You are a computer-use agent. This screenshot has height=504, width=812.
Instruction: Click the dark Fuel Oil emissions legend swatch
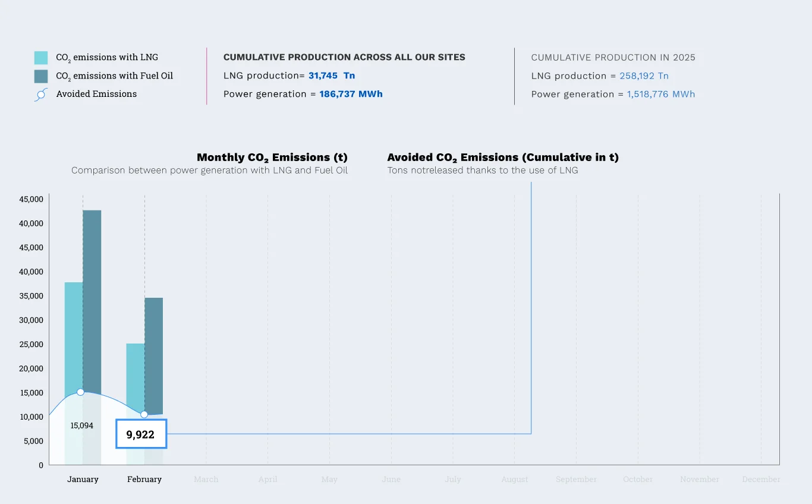[41, 76]
